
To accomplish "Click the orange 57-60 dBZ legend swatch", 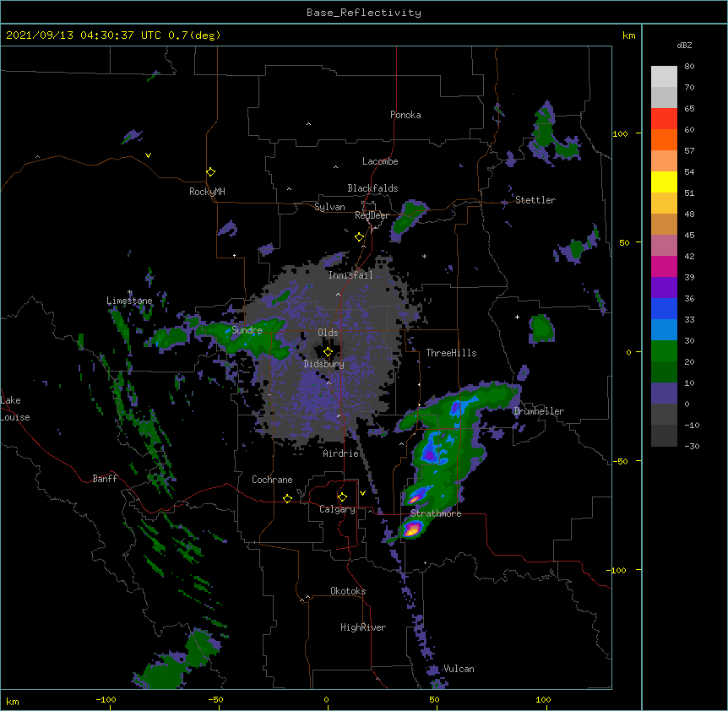I will [x=664, y=139].
